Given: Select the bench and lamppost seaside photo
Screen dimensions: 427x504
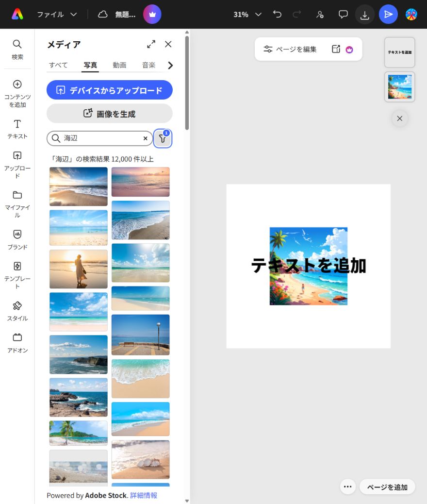Looking at the screenshot, I should [140, 335].
